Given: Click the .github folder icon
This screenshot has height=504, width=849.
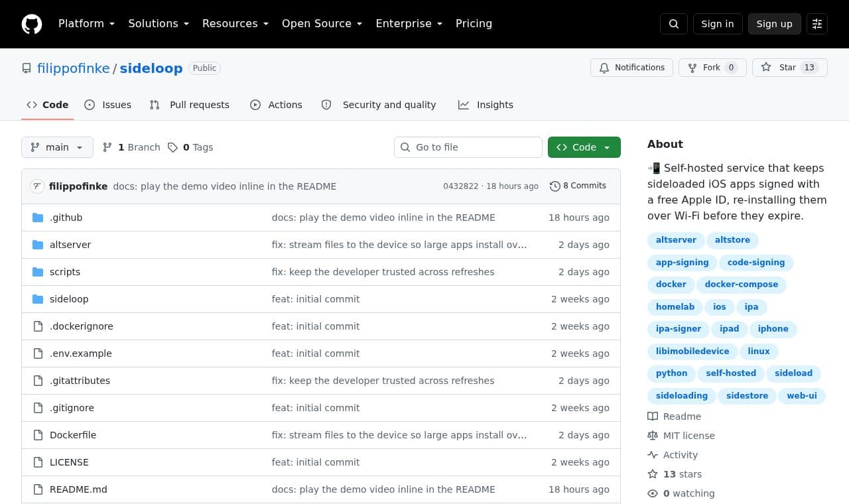Looking at the screenshot, I should [38, 218].
